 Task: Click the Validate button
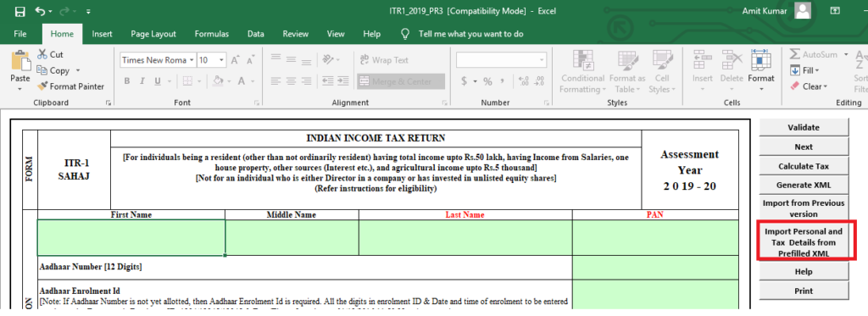coord(804,127)
